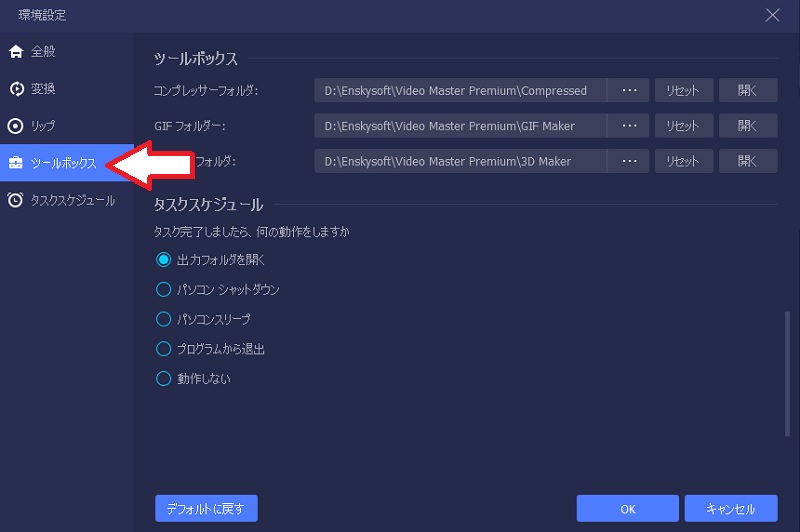Switch to the 変換 settings section

67,89
